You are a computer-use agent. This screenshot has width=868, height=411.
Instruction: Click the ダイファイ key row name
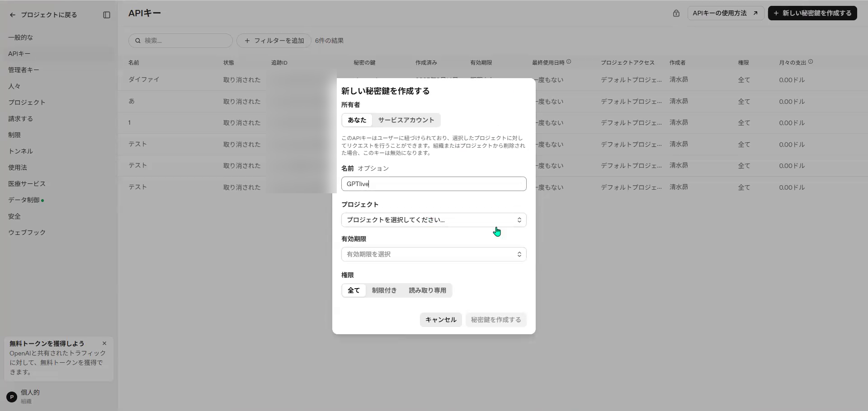coord(144,79)
